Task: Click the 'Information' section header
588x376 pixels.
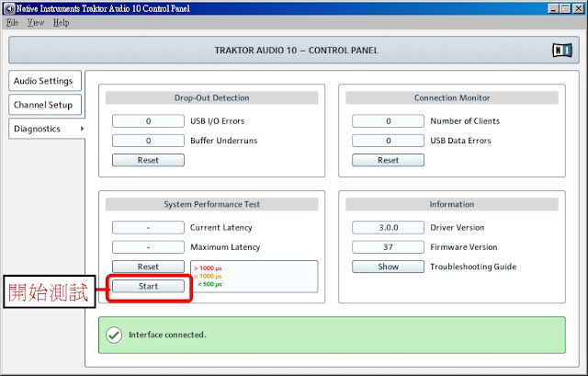Action: [x=452, y=204]
